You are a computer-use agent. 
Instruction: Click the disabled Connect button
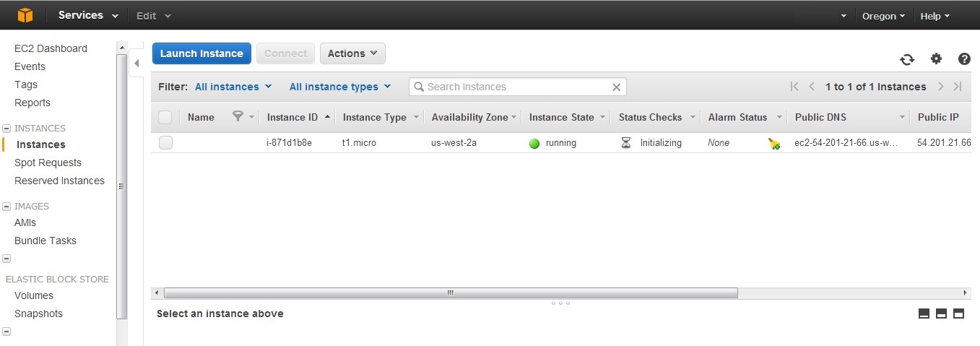click(x=285, y=53)
